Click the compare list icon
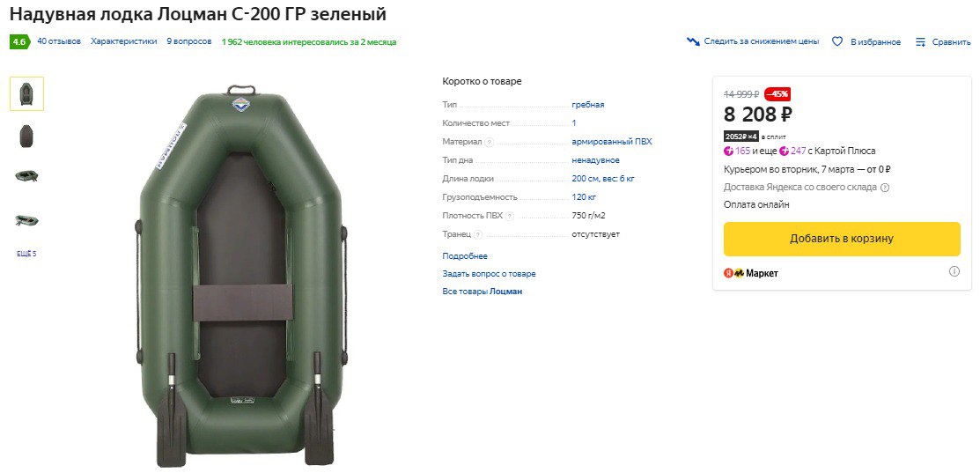The width and height of the screenshot is (980, 473). pos(921,42)
